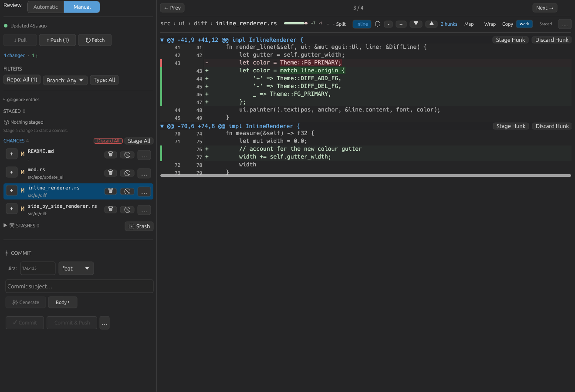Discard side_by_side_renderer.rs via trash icon
This screenshot has width=575, height=392.
[x=111, y=209]
